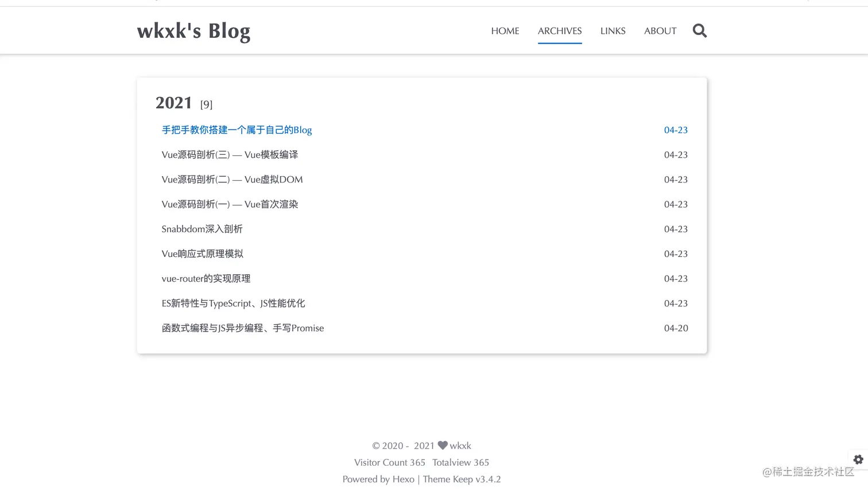Click the [9] post count label
The image size is (868, 491).
coord(206,104)
